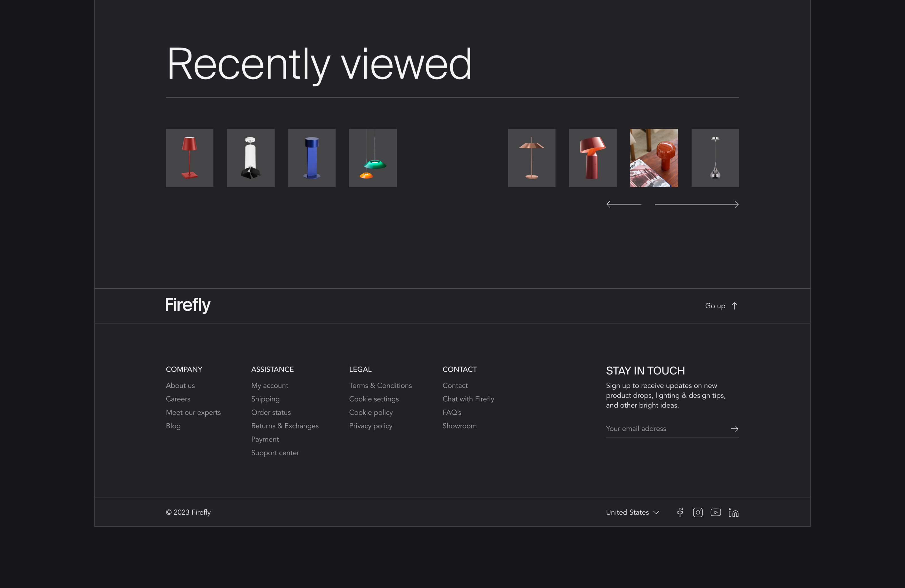
Task: Open the YouTube social icon
Action: [715, 512]
